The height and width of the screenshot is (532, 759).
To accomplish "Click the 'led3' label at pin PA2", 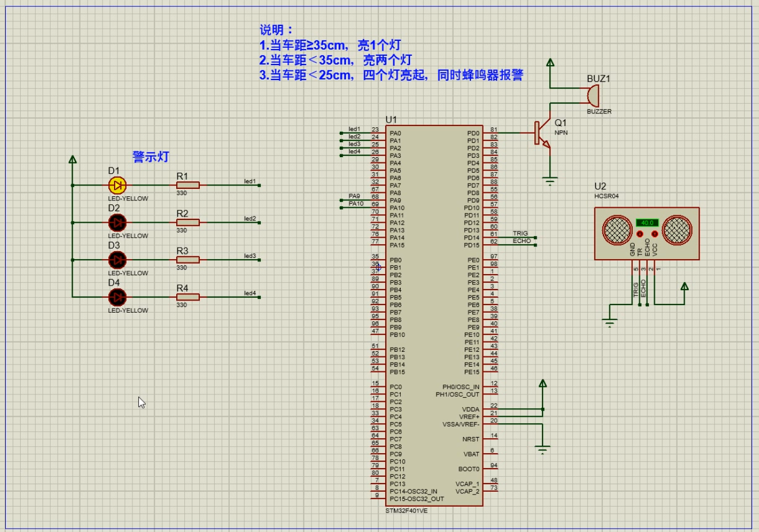I will [x=354, y=144].
